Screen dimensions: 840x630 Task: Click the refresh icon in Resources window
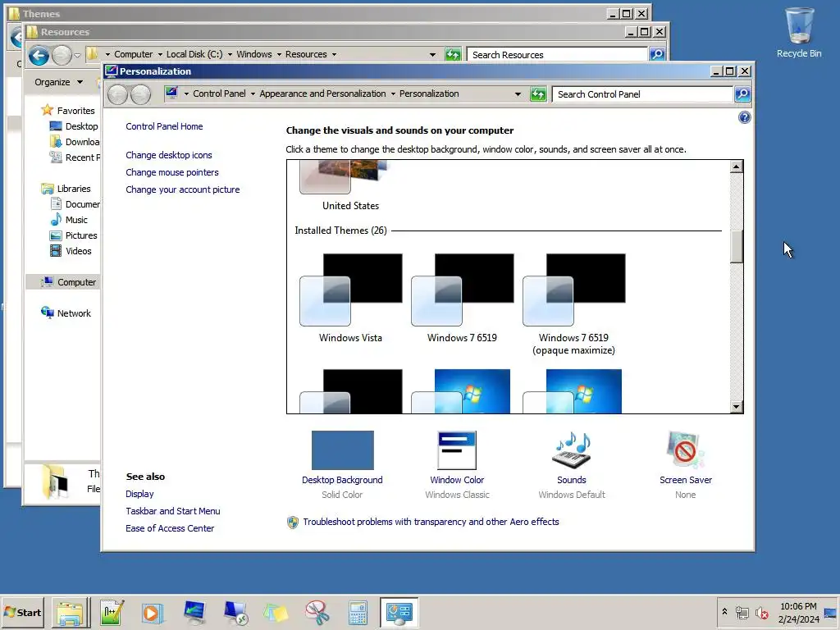click(453, 54)
